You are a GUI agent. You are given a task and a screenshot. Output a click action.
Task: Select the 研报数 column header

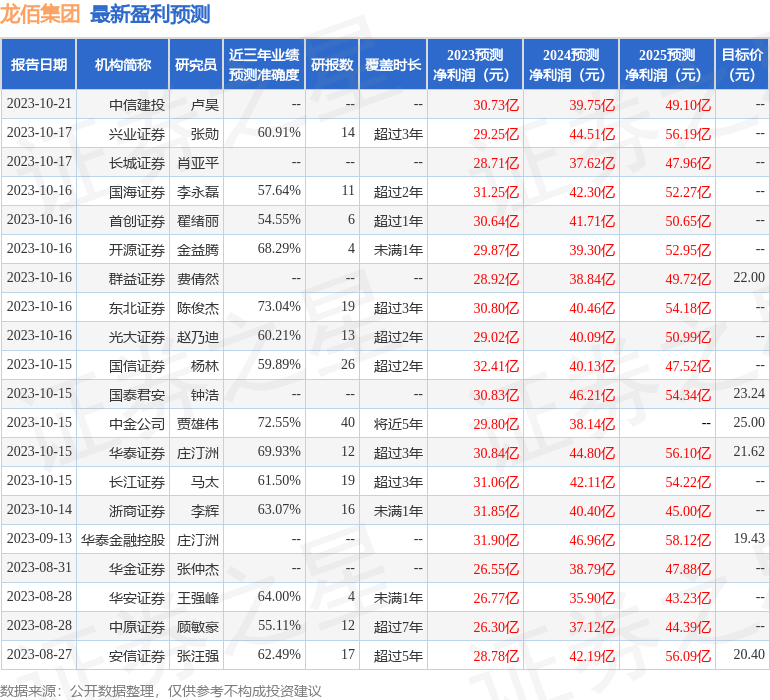tap(332, 64)
